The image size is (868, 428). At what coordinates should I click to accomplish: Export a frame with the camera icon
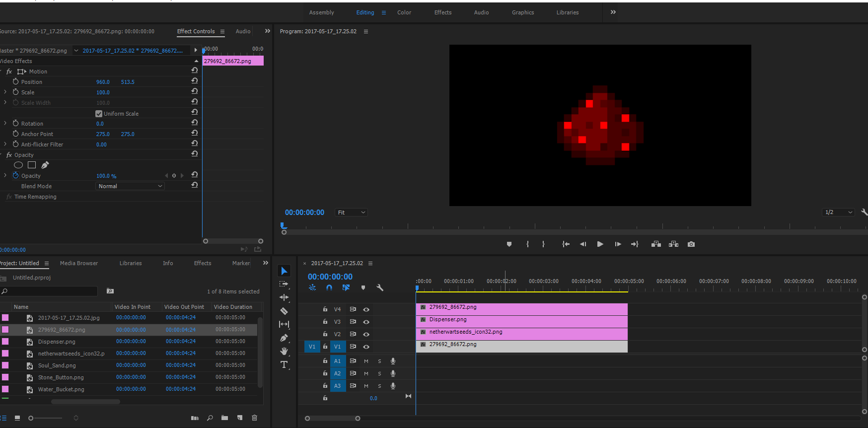(691, 244)
